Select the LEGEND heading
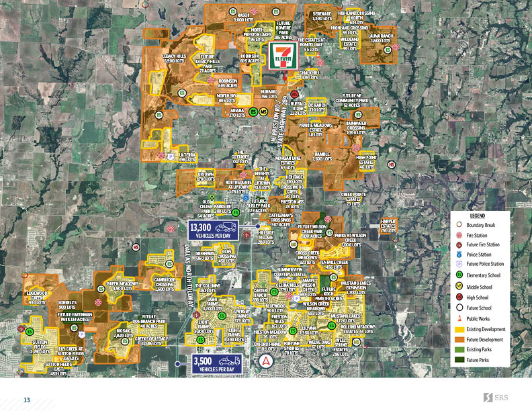532x411 pixels. click(x=478, y=216)
